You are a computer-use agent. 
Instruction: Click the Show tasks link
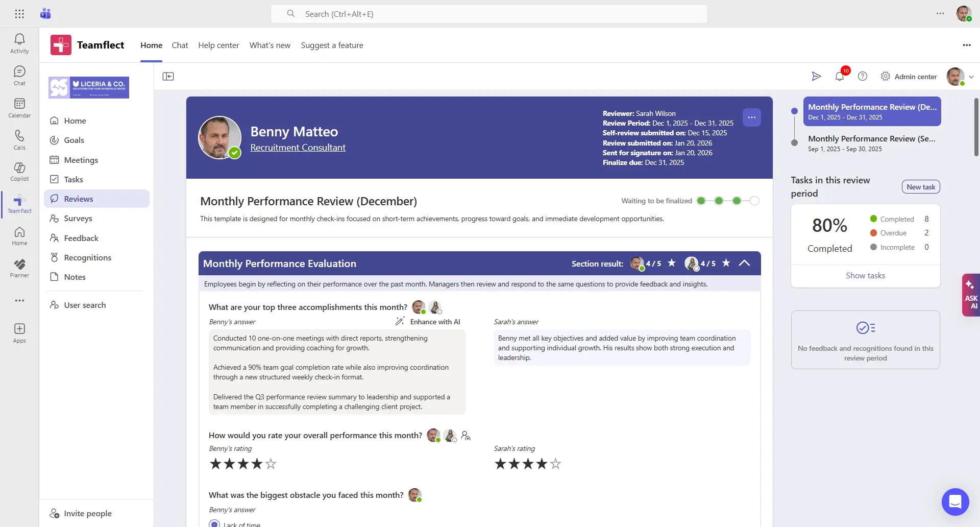(865, 275)
